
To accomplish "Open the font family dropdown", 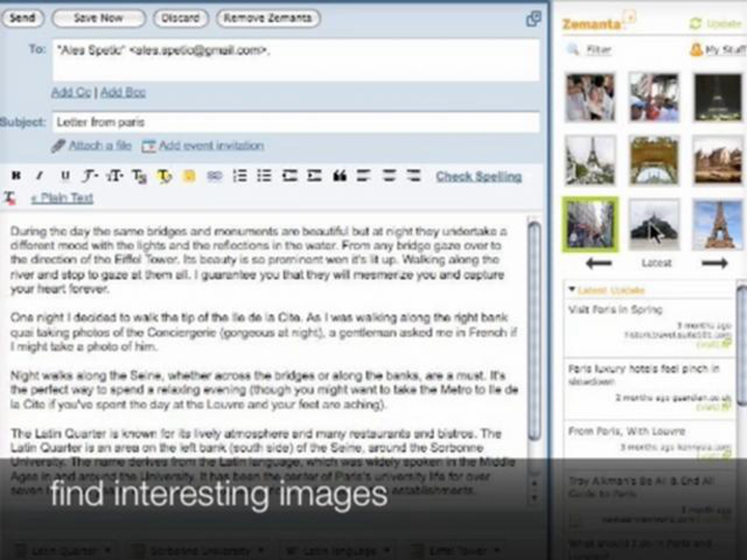I will click(x=90, y=176).
